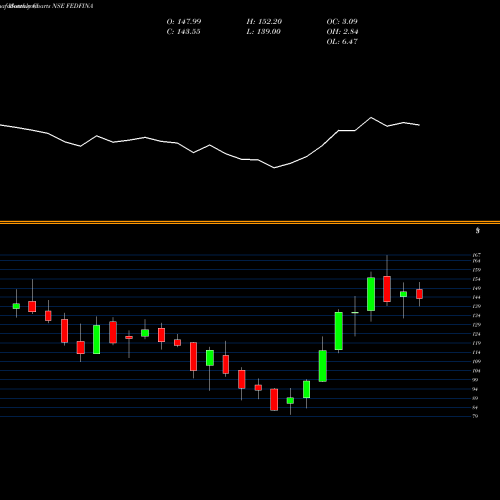The height and width of the screenshot is (500, 500).
Task: Click the 167 price axis label
Action: coord(477,255)
